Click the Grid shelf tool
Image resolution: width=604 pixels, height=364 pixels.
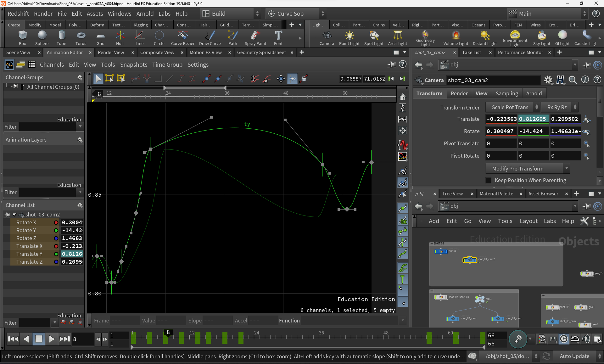pyautogui.click(x=100, y=38)
